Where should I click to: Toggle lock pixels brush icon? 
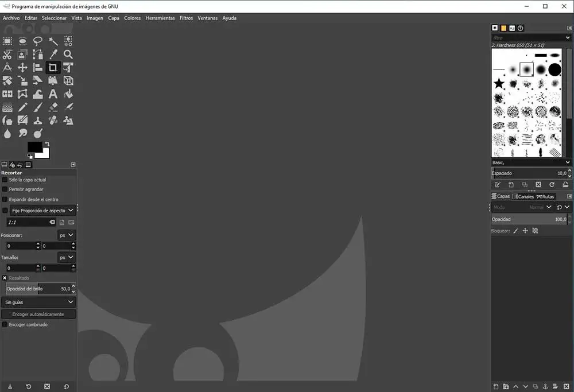coord(515,231)
